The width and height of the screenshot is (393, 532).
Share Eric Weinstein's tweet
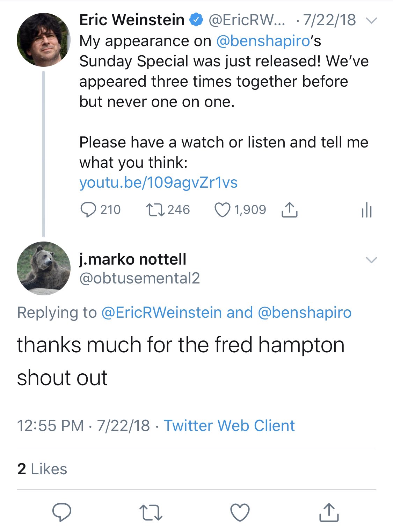tap(289, 210)
